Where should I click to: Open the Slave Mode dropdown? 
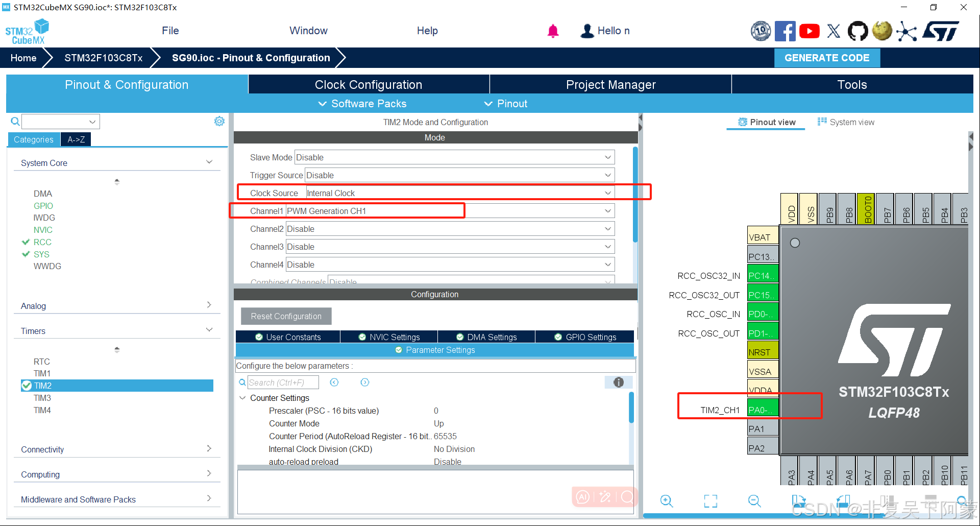click(x=455, y=157)
